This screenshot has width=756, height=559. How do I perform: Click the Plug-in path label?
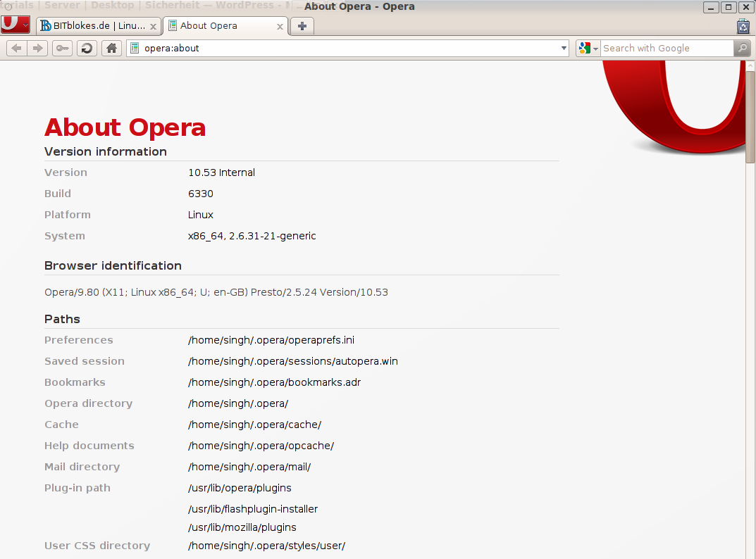pos(77,488)
